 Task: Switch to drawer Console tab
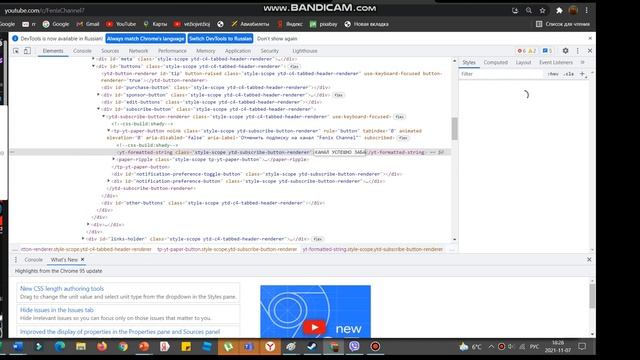[x=33, y=260]
